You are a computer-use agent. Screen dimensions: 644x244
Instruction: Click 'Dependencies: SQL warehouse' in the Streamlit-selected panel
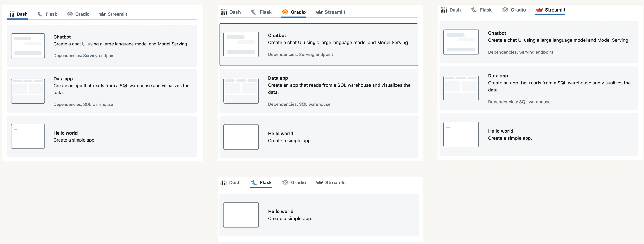coord(519,102)
